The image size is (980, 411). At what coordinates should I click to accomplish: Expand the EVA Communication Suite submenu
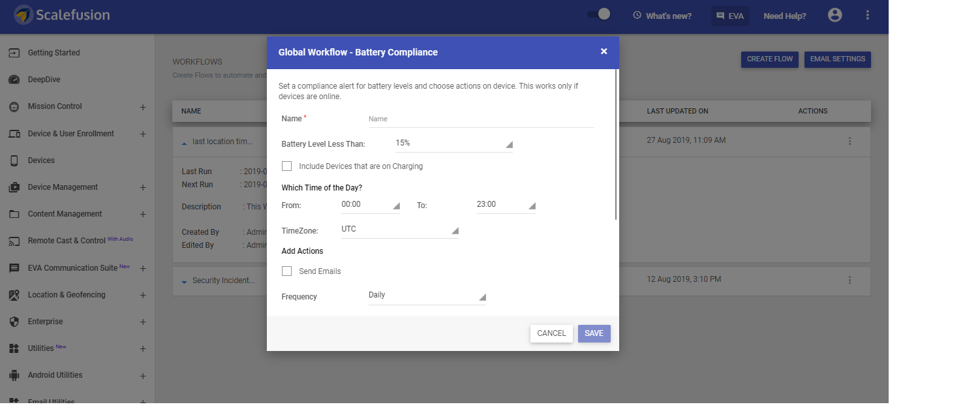[x=143, y=268]
